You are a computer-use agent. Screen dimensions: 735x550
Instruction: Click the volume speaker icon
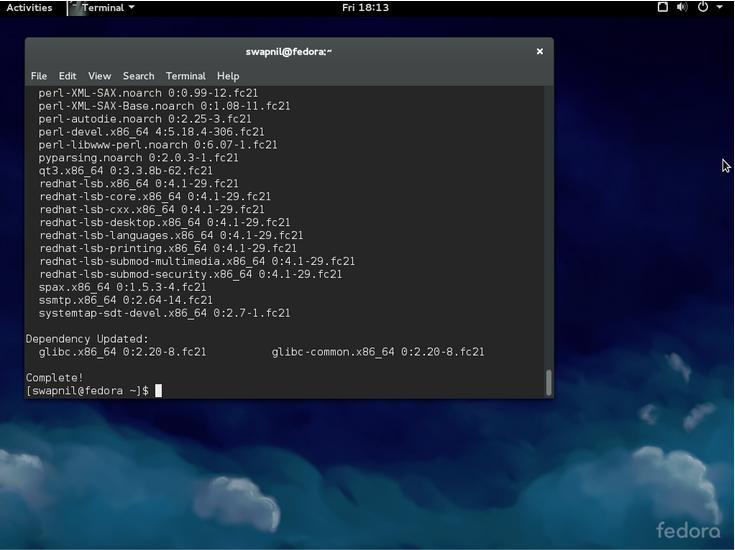[x=682, y=7]
